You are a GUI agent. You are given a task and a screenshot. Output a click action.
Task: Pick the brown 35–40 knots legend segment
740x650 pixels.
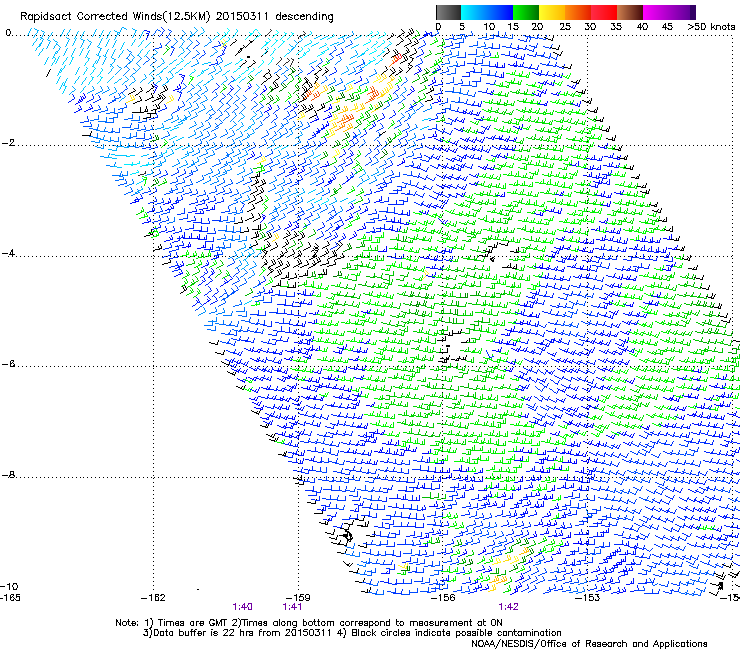click(x=630, y=12)
